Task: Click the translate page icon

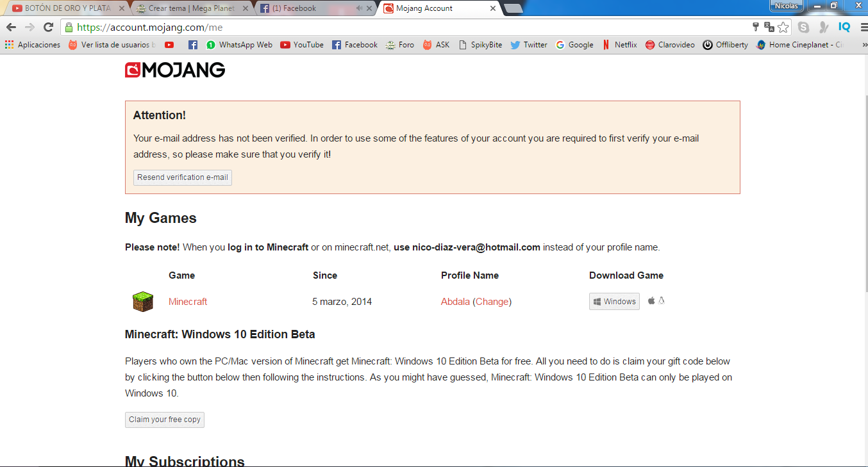Action: pos(769,27)
